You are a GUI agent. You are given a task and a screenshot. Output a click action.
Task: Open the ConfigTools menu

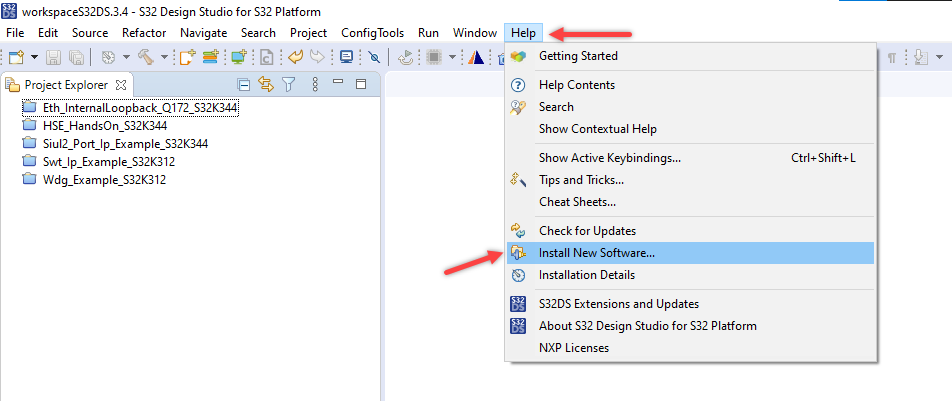pyautogui.click(x=373, y=33)
